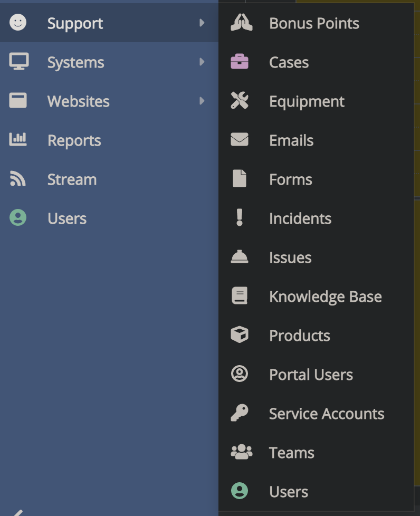Image resolution: width=420 pixels, height=516 pixels.
Task: Click the envelope Emails icon
Action: (x=240, y=140)
